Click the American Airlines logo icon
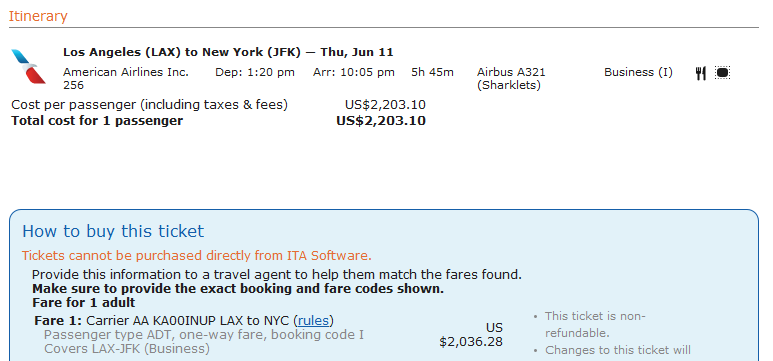 point(28,66)
